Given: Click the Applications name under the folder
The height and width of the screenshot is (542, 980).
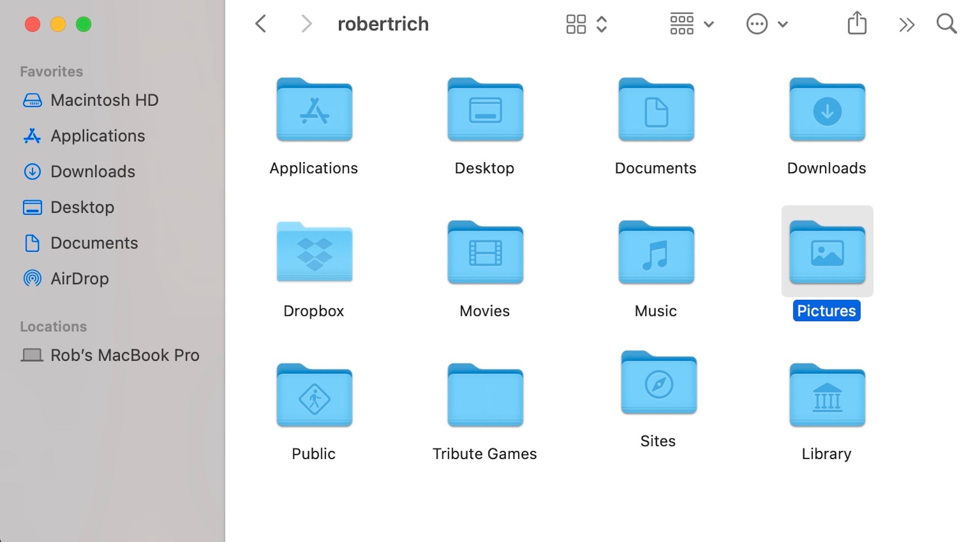Looking at the screenshot, I should (314, 169).
